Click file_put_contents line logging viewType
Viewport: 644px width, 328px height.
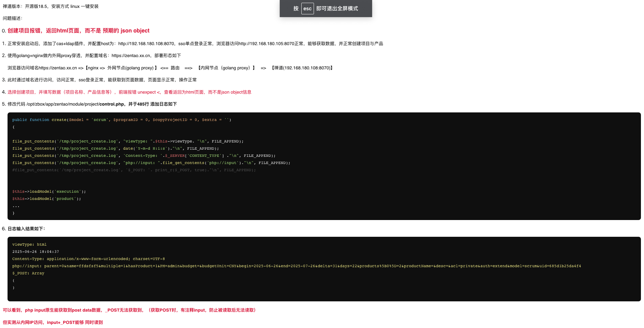(x=128, y=141)
